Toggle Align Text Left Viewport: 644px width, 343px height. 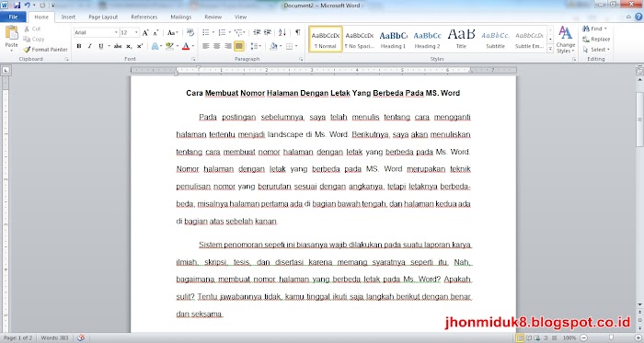click(206, 46)
